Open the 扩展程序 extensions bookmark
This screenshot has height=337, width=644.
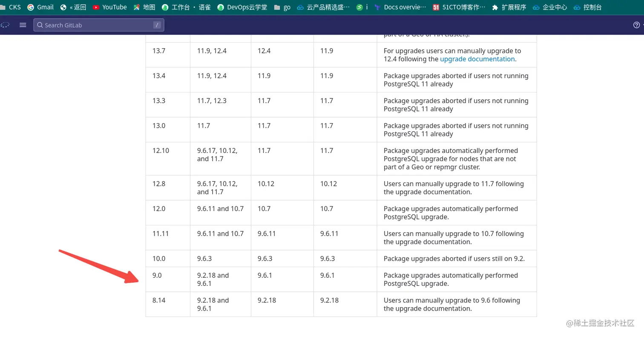[x=509, y=7]
